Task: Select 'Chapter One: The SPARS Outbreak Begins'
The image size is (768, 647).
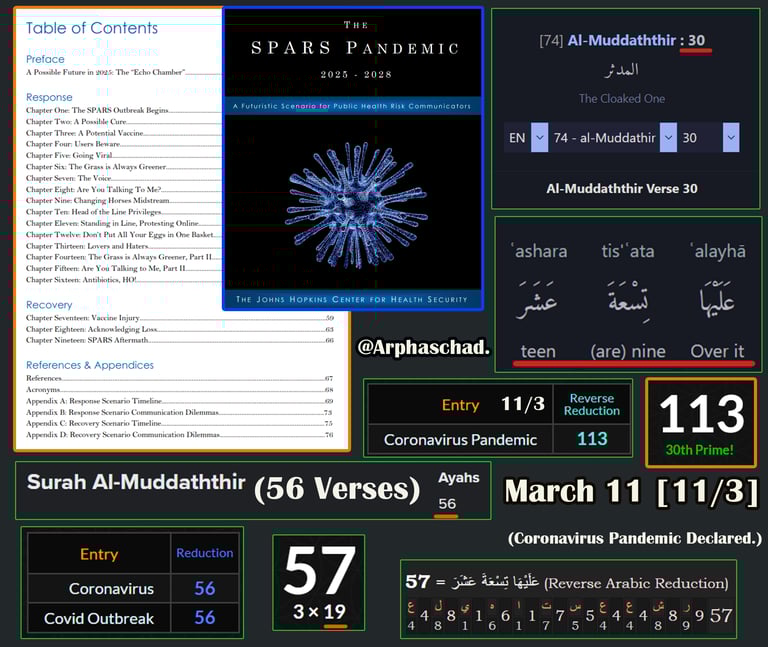Action: (97, 110)
